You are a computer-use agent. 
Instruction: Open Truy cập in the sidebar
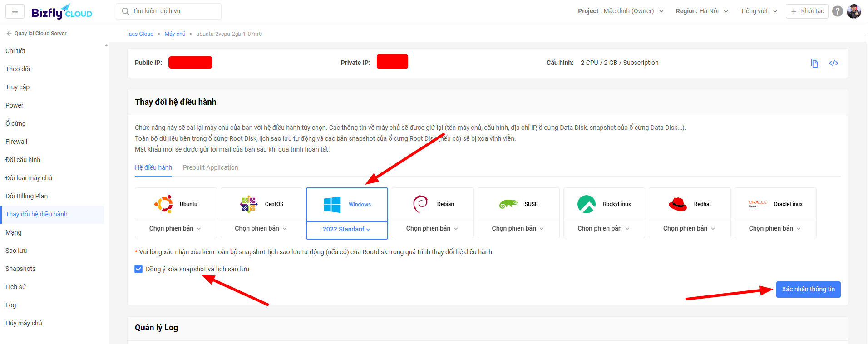coord(52,87)
